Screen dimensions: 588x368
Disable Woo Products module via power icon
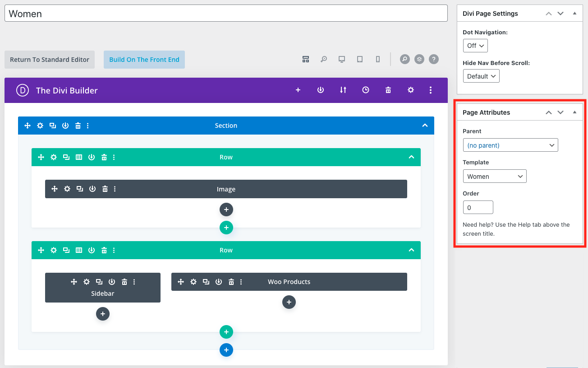(219, 282)
